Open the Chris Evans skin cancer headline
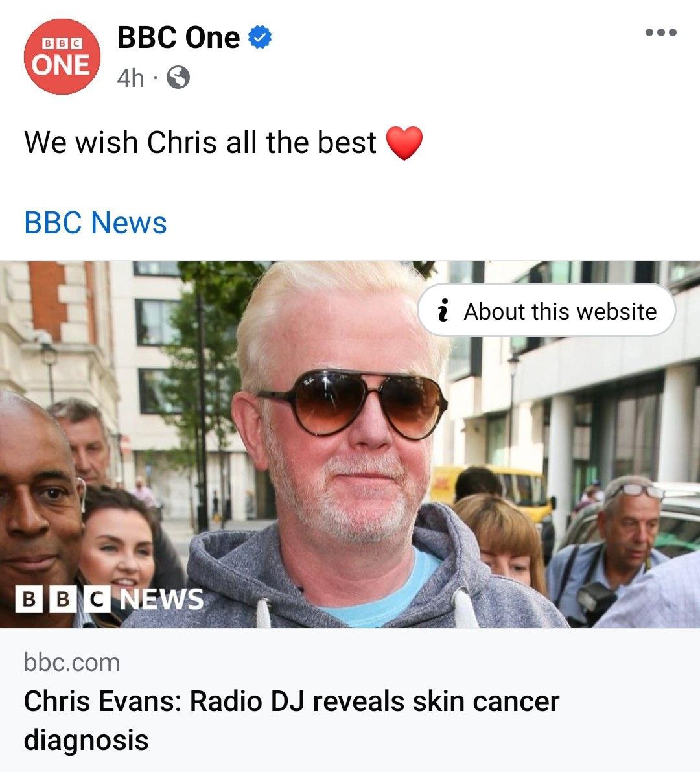Image resolution: width=700 pixels, height=772 pixels. click(x=292, y=720)
